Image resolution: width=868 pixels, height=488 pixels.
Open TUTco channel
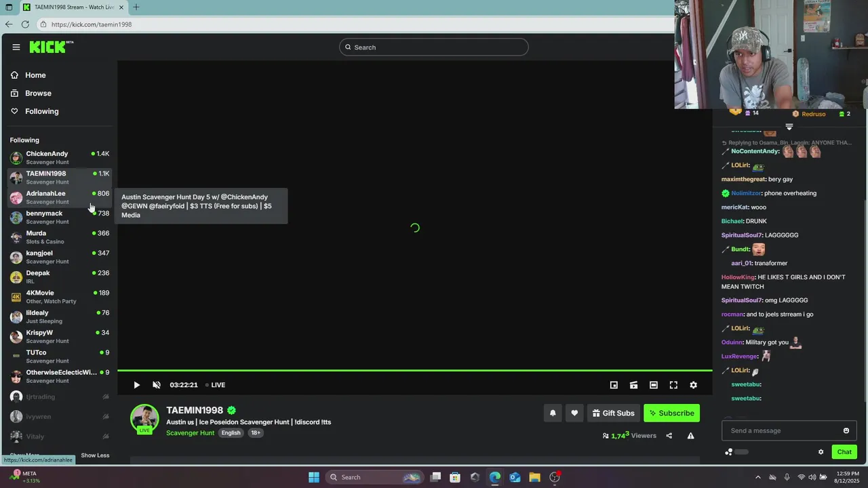(60, 357)
